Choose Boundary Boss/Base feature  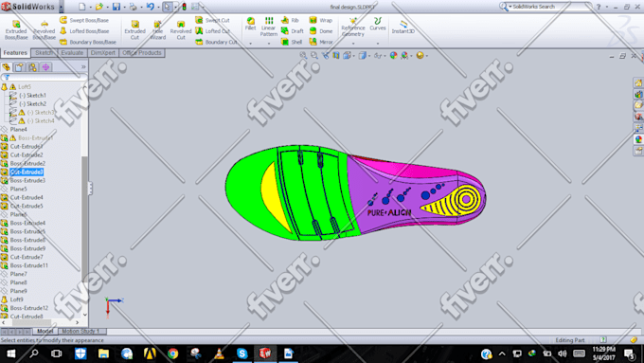click(87, 42)
